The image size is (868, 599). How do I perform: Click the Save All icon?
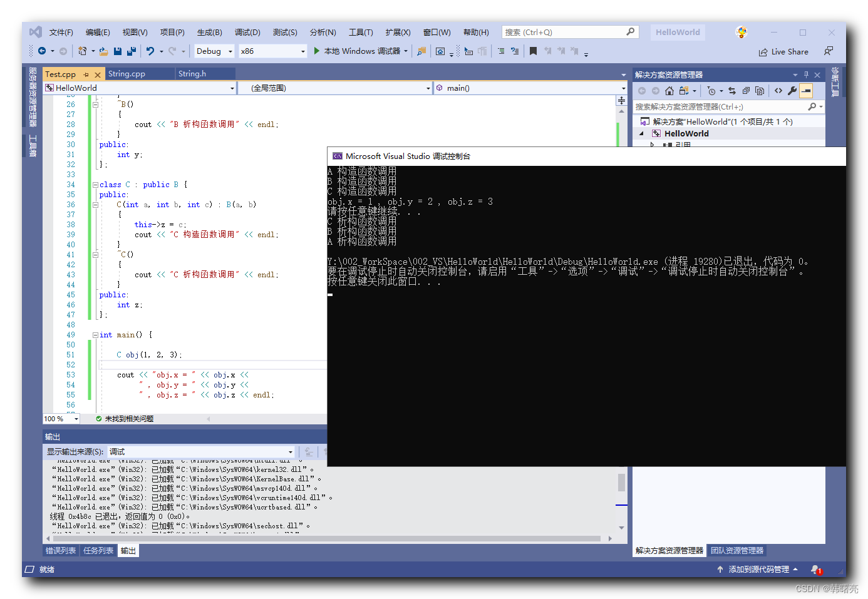point(131,51)
